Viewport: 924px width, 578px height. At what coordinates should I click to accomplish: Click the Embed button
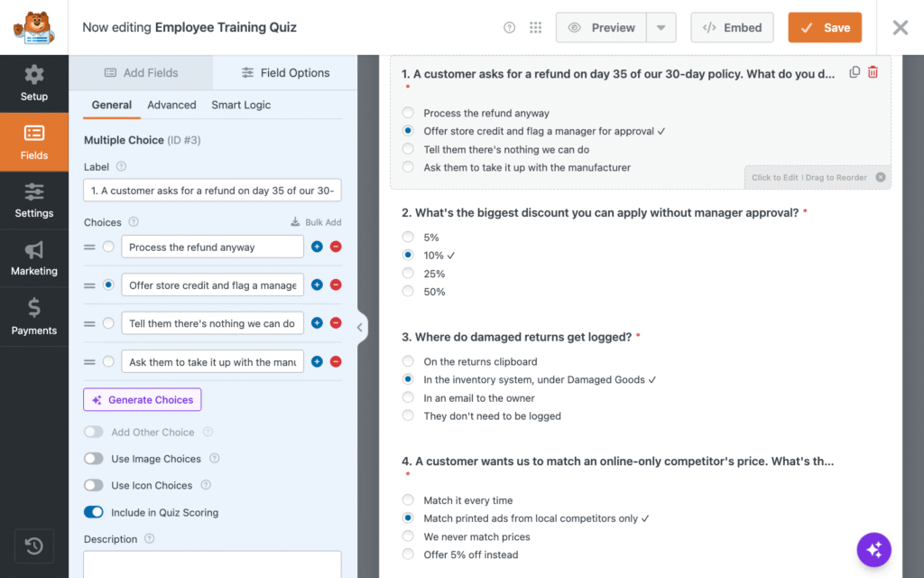coord(732,28)
